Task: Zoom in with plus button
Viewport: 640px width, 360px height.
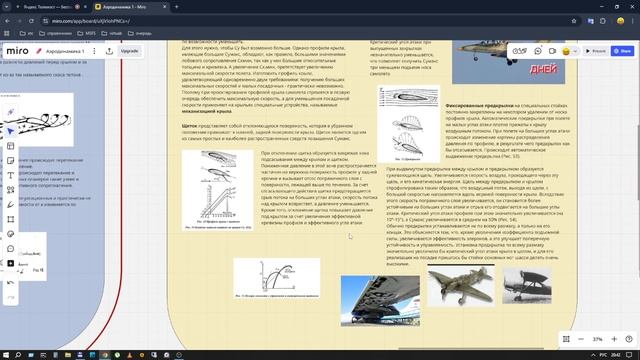Action: coord(614,339)
